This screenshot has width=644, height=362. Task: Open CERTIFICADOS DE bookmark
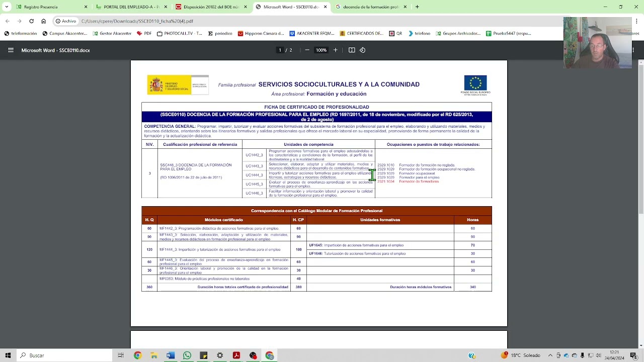(x=362, y=34)
